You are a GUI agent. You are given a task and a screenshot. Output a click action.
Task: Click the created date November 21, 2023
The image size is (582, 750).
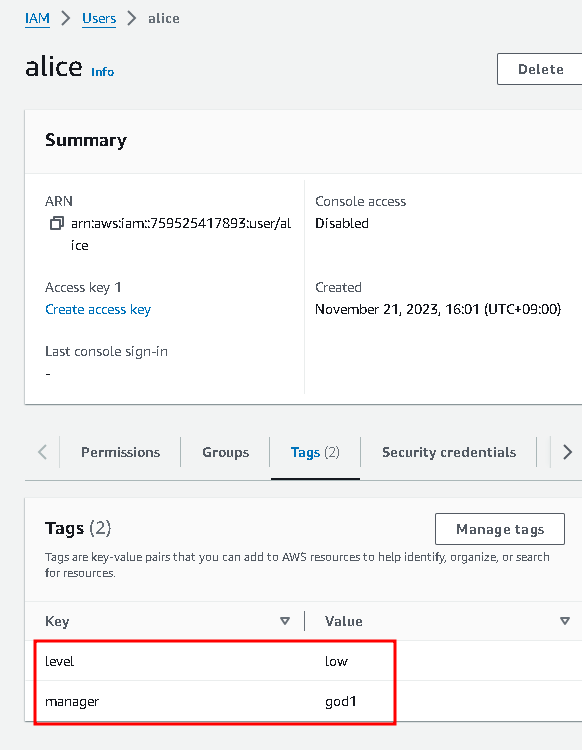click(x=438, y=309)
